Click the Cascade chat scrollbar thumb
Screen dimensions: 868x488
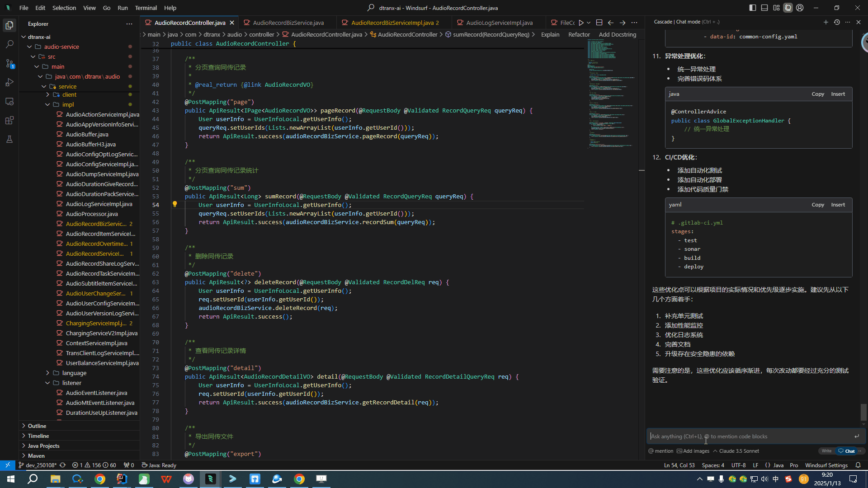[863, 412]
